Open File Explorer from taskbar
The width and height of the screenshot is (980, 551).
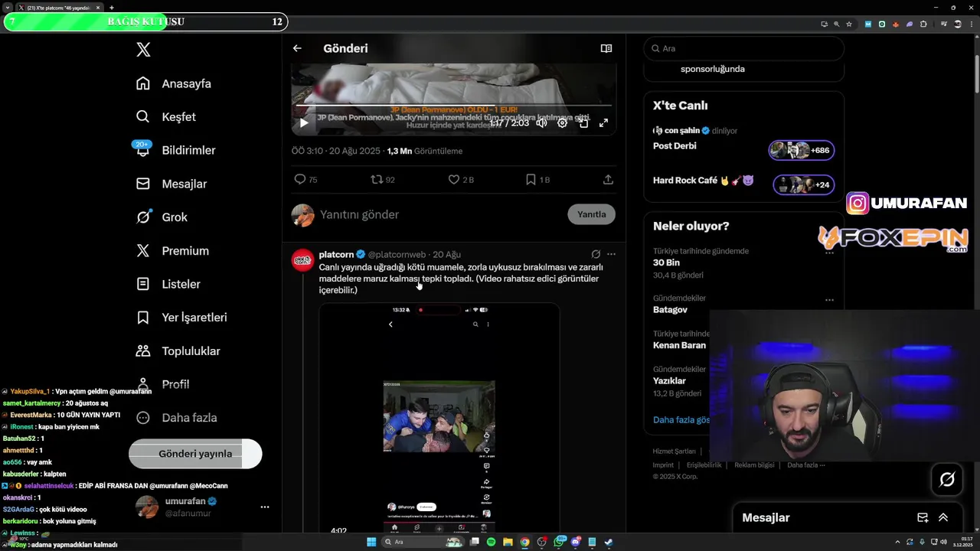coord(508,542)
